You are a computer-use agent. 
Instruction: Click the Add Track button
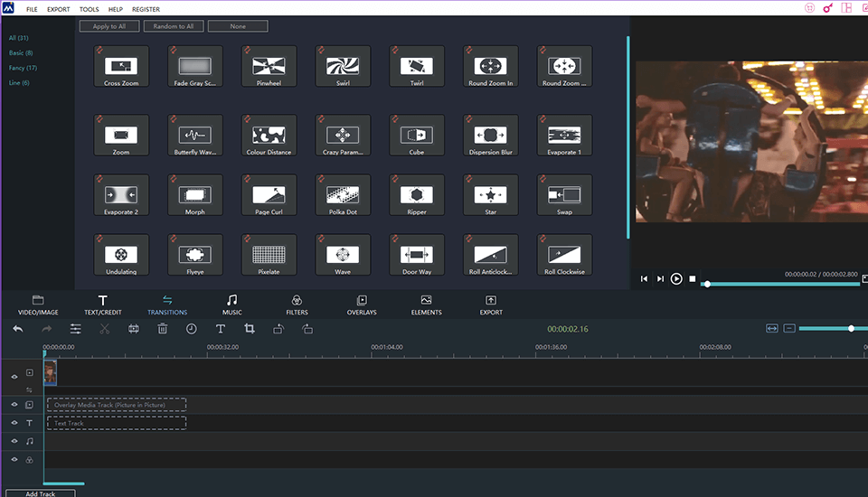pos(40,493)
